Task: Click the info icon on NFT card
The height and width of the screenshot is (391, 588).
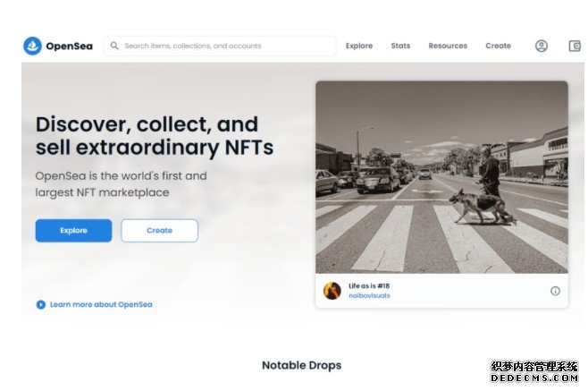Action: (x=555, y=291)
